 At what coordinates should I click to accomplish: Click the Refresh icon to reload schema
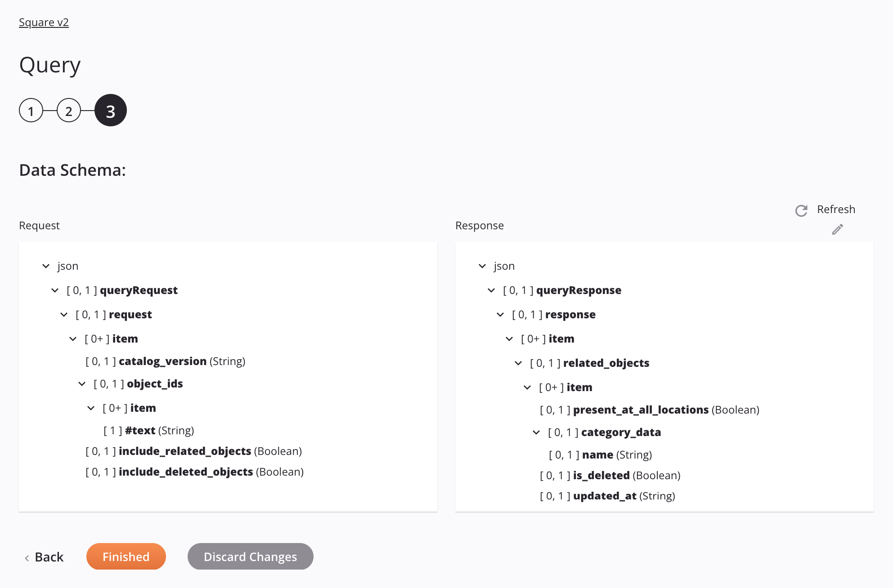801,209
